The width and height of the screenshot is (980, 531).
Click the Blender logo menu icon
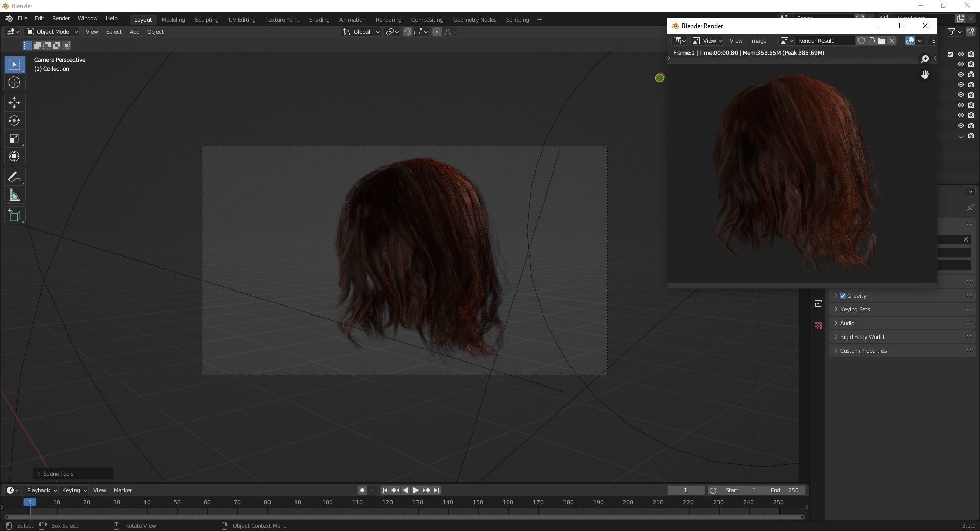coord(9,18)
